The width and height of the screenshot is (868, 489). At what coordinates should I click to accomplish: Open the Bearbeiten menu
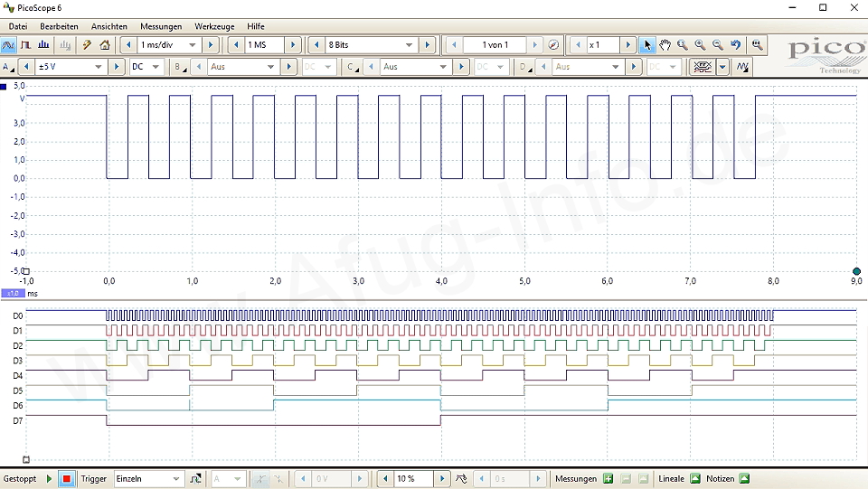60,26
